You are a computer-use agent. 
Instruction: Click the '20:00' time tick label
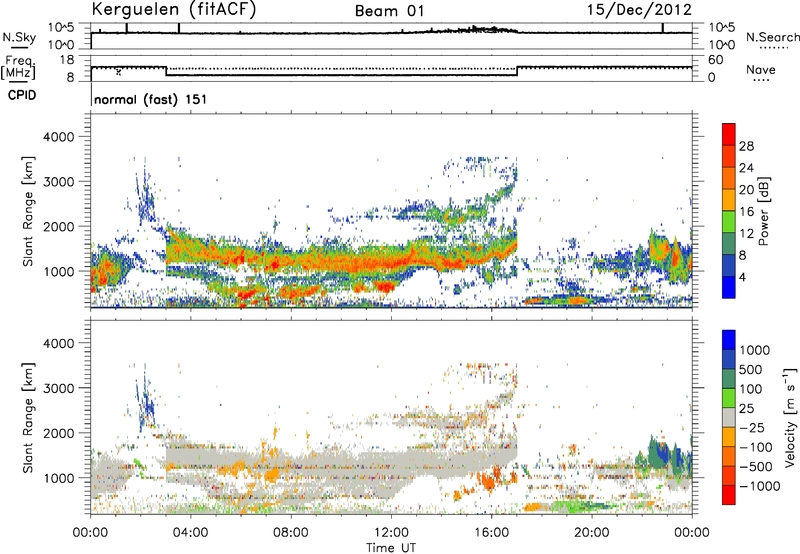[x=592, y=533]
